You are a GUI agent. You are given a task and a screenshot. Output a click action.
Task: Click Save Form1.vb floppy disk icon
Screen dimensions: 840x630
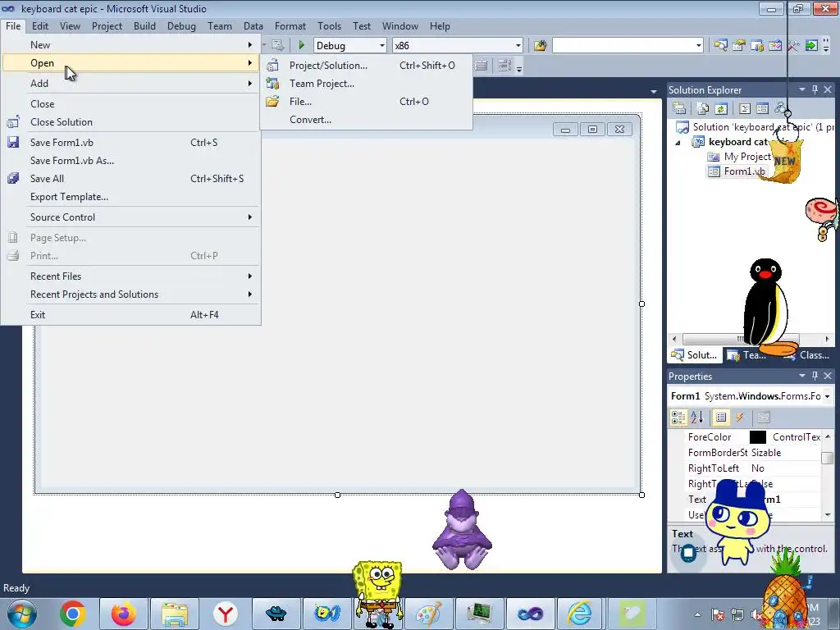click(13, 142)
